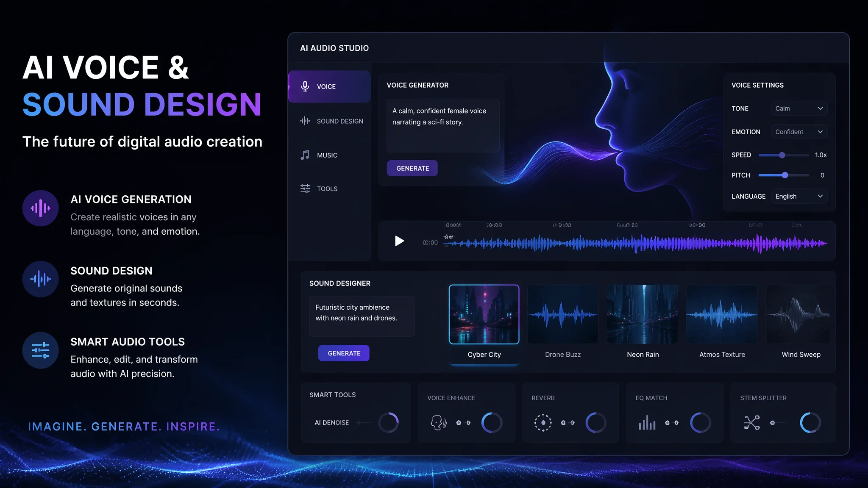868x488 pixels.
Task: Select the Cyber City sound thumbnail
Action: [x=484, y=314]
